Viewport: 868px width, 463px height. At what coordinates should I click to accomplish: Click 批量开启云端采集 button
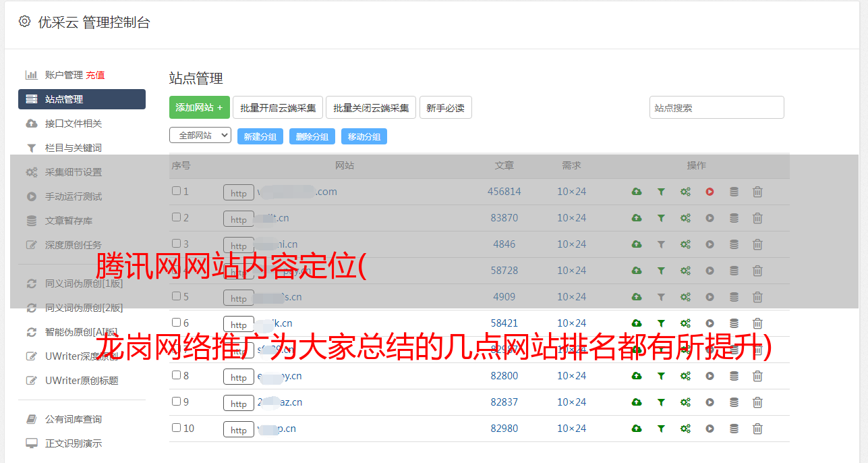coord(278,107)
